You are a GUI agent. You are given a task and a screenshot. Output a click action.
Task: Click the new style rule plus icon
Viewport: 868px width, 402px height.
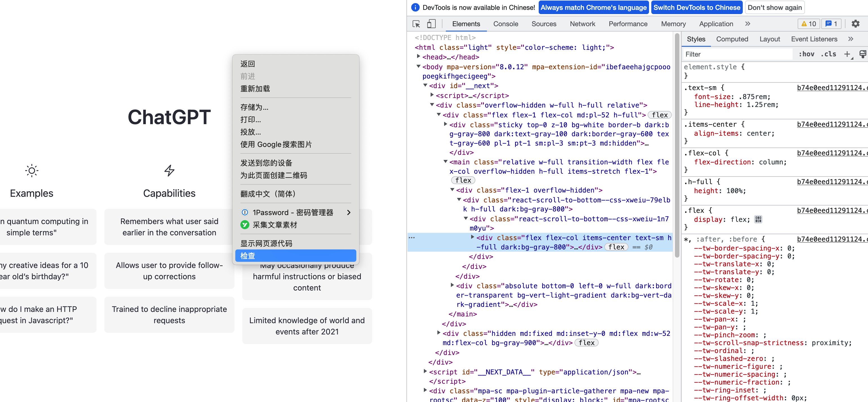[847, 54]
